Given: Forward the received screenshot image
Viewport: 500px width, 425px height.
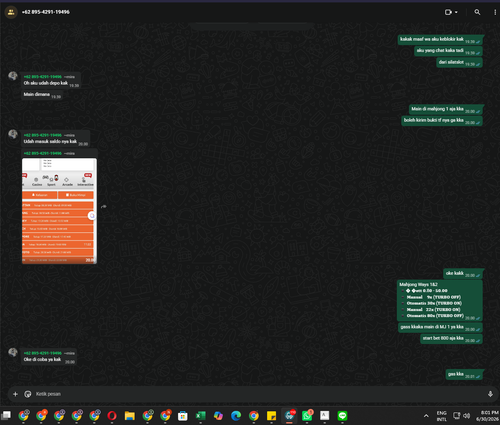Looking at the screenshot, I should coord(104,207).
